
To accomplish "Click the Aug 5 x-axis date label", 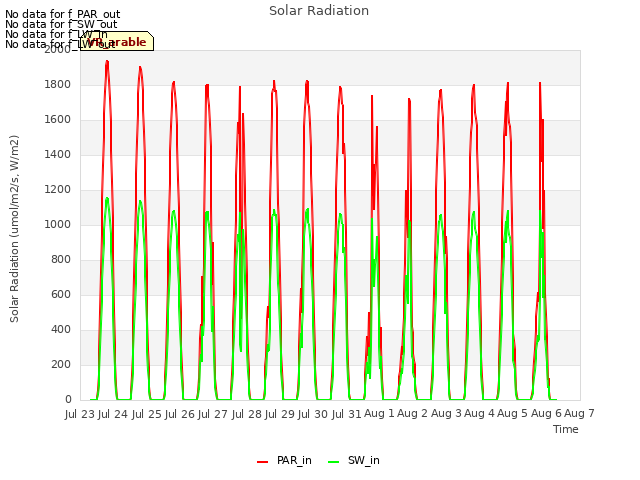I will tap(513, 413).
